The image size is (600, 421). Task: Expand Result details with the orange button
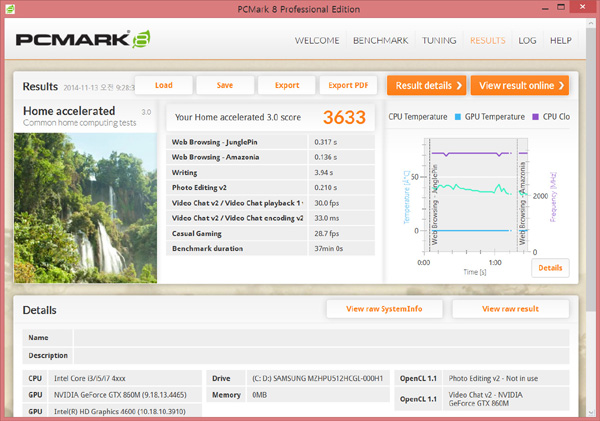(425, 85)
